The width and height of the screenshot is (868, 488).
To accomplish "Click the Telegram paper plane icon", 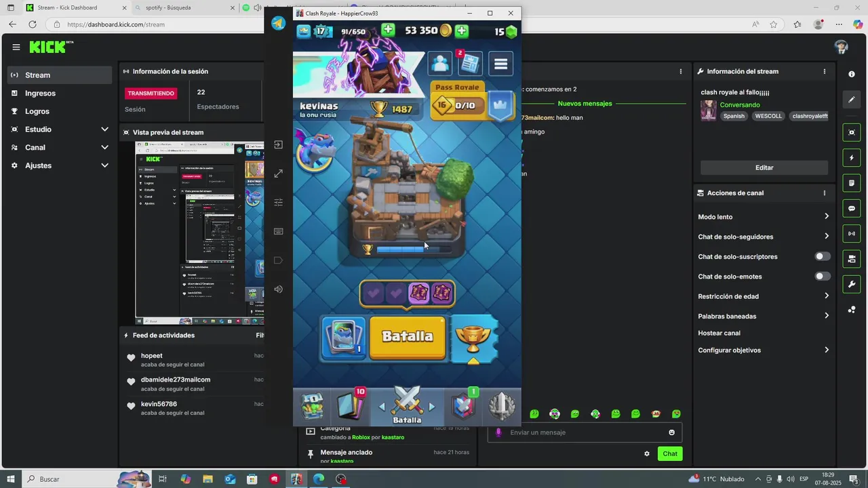I will tap(278, 24).
